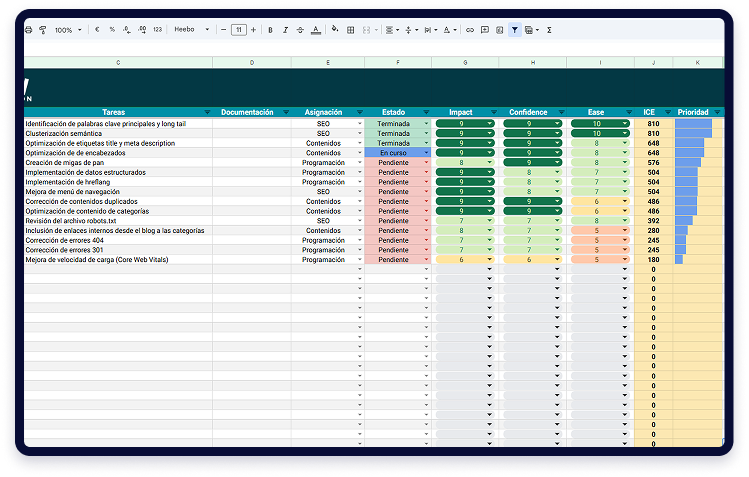Toggle the active filter button off
Viewport: 749px width, 477px height.
pos(514,30)
